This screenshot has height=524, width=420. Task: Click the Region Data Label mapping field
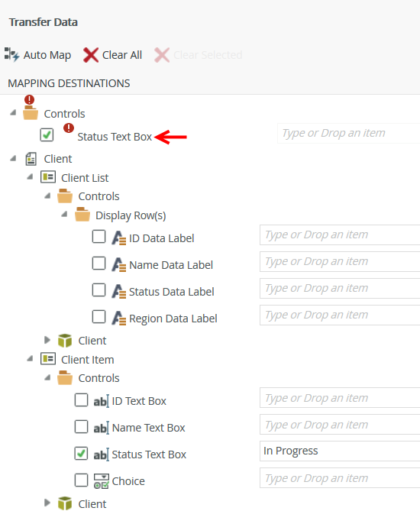click(x=340, y=315)
